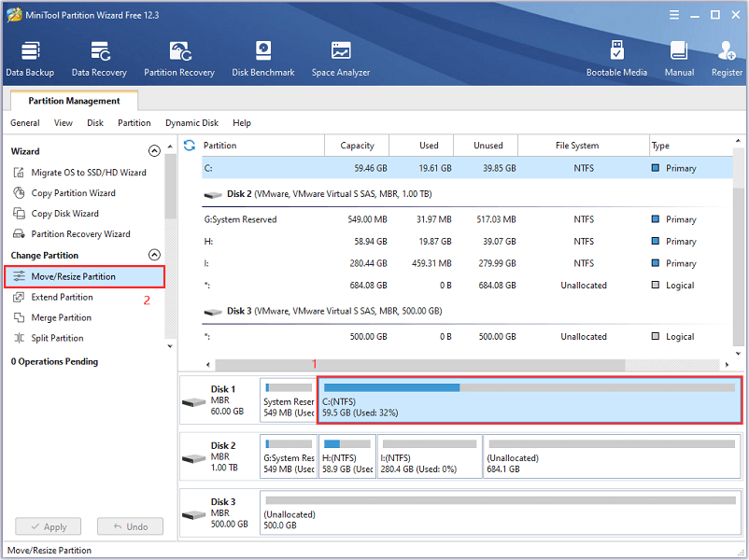Select Disk 1's System Reserved block in the map
Screen dimensions: 749x560
coord(288,400)
